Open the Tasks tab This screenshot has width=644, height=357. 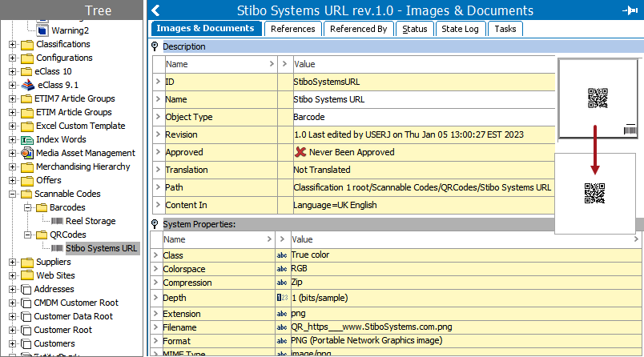505,29
